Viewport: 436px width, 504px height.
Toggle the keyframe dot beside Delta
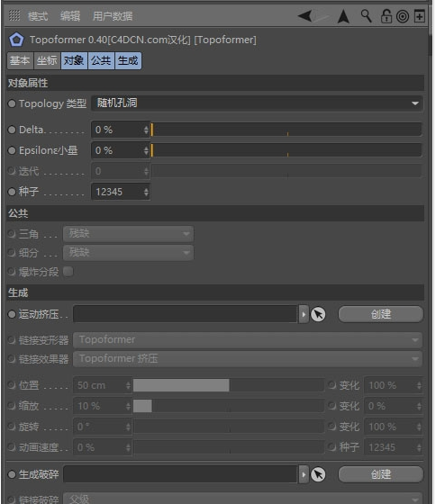pos(12,130)
